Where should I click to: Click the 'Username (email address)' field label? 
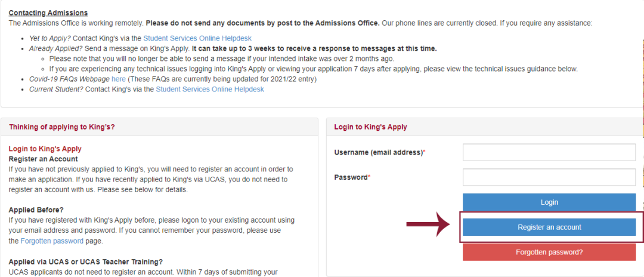[x=379, y=152]
